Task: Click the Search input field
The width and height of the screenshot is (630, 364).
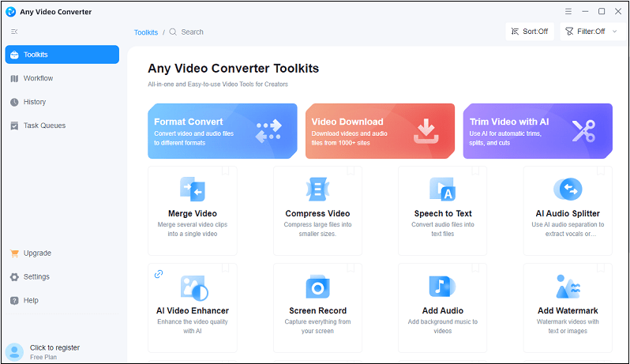Action: point(192,32)
